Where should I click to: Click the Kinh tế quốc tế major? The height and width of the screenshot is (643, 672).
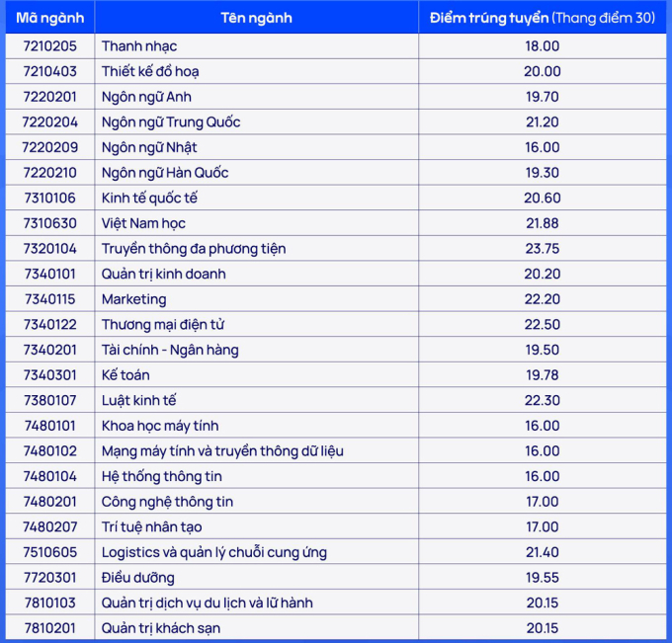(149, 198)
